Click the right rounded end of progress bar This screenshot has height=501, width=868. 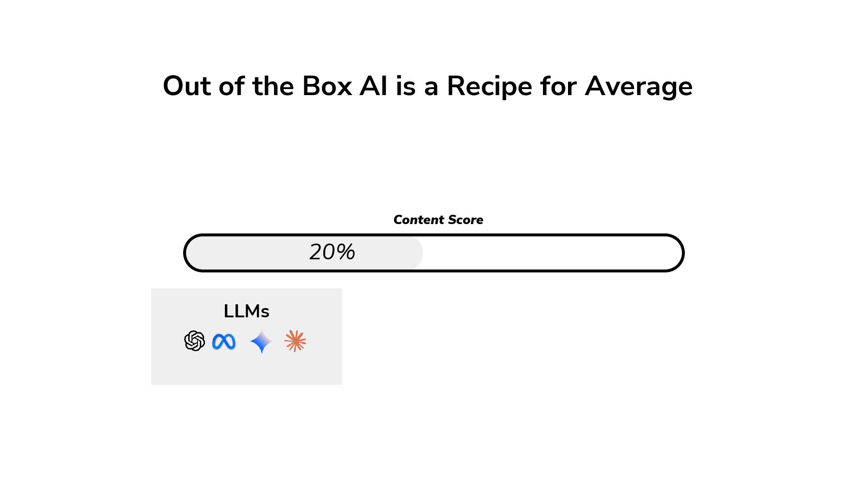pyautogui.click(x=674, y=253)
